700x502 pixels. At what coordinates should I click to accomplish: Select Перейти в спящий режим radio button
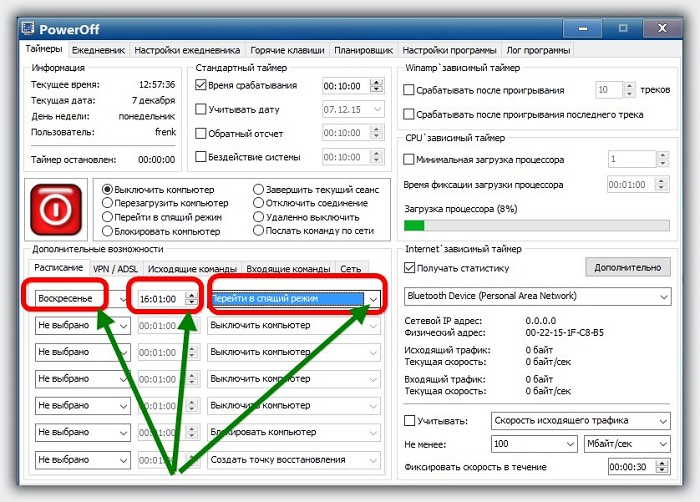point(107,217)
